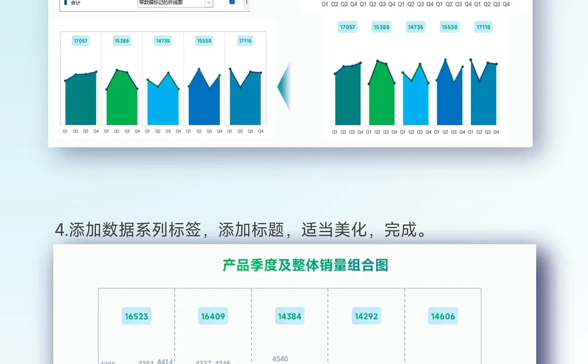
Task: Select the 16523 total label
Action: tap(137, 316)
